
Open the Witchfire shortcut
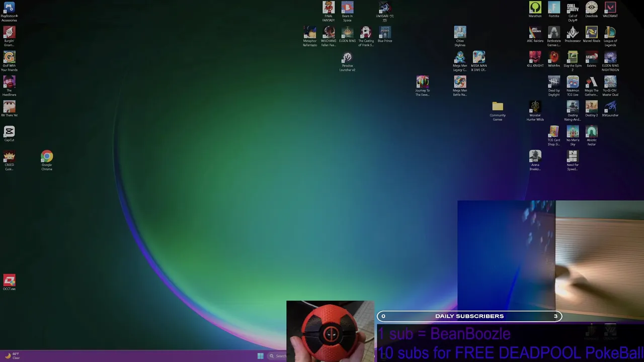(554, 59)
